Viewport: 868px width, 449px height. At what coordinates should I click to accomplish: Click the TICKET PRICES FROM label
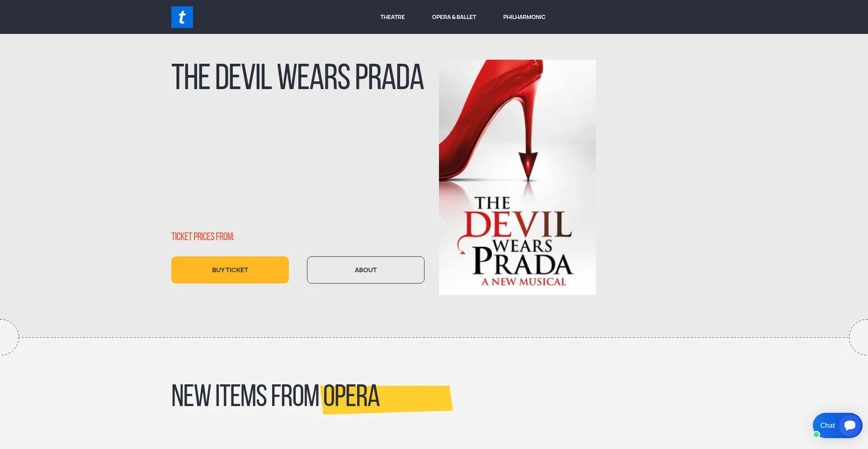tap(203, 236)
